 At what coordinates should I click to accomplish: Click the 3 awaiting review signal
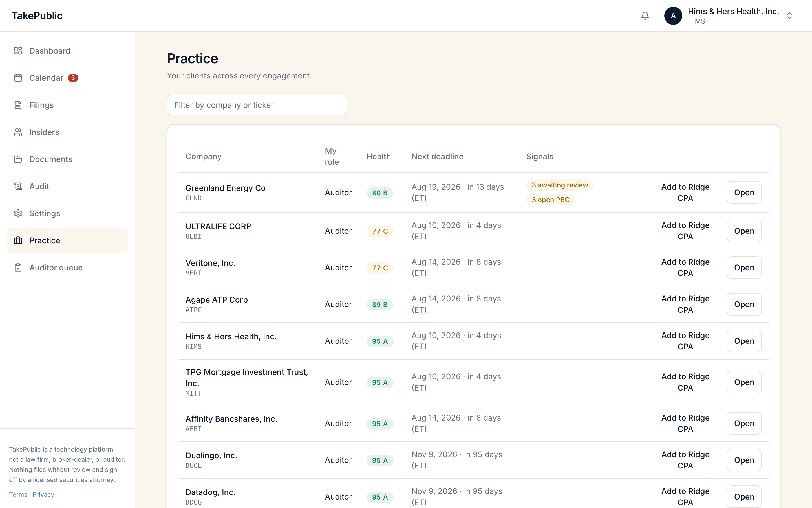click(560, 185)
